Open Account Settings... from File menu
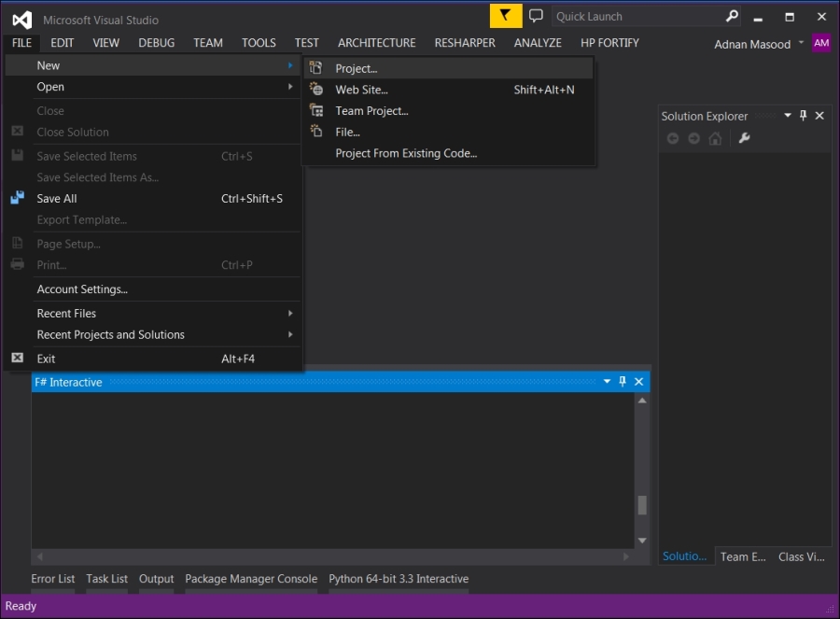 pyautogui.click(x=153, y=289)
